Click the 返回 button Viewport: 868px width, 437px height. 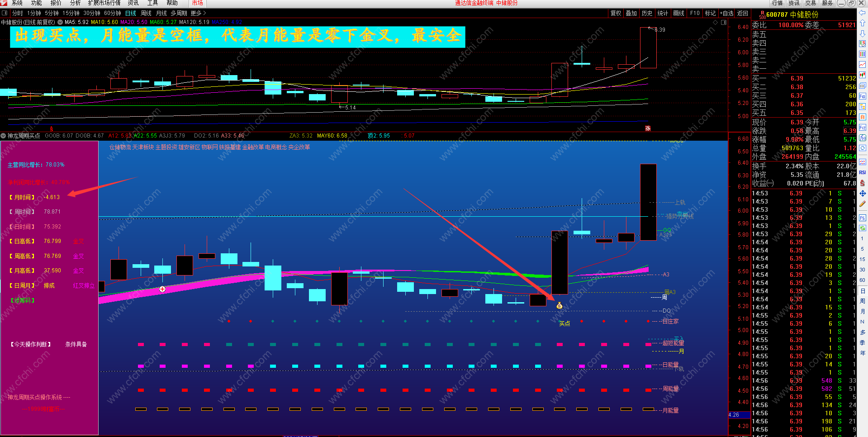[x=742, y=13]
